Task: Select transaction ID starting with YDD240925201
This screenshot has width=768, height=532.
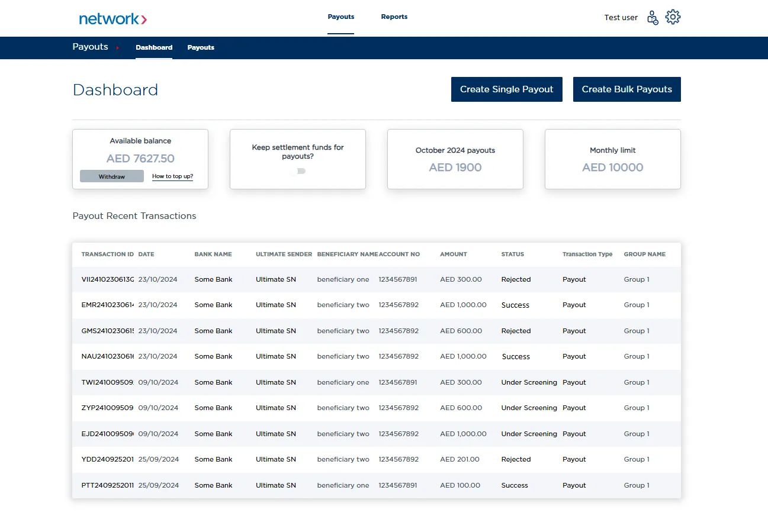Action: 108,459
